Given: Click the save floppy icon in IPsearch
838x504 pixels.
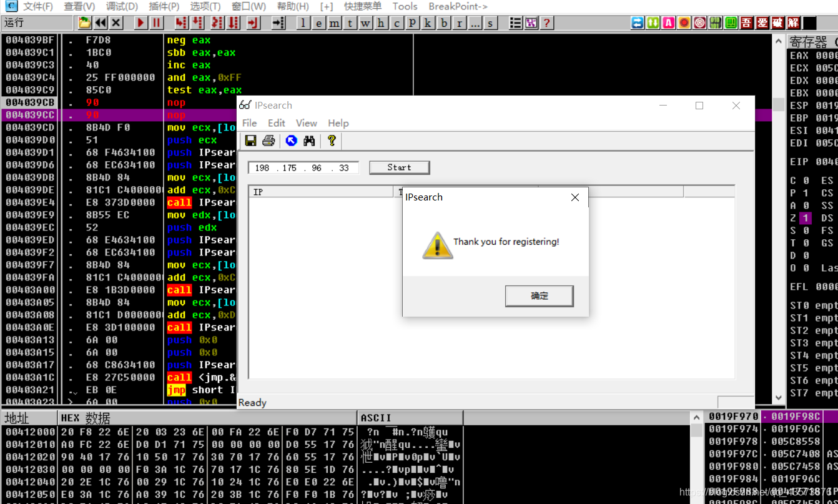Looking at the screenshot, I should pos(250,141).
